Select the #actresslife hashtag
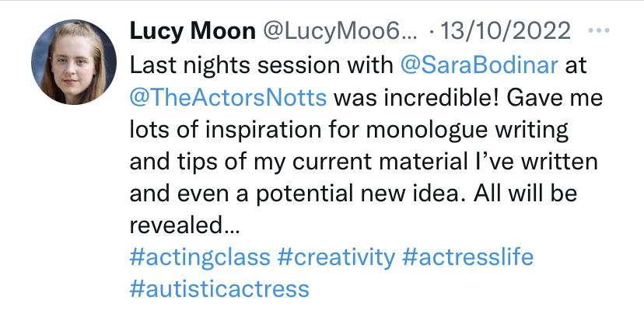The image size is (644, 314). (x=468, y=257)
